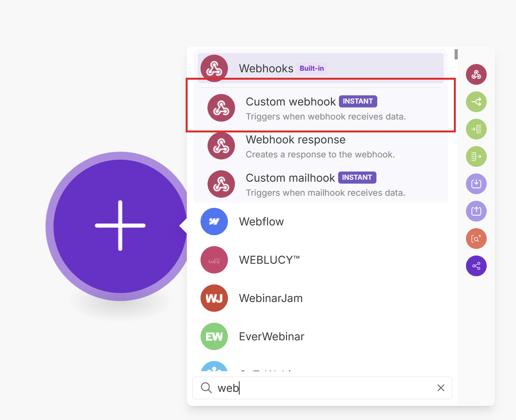This screenshot has width=516, height=420.
Task: Click the purple download-arrow sidebar icon
Action: tap(476, 184)
